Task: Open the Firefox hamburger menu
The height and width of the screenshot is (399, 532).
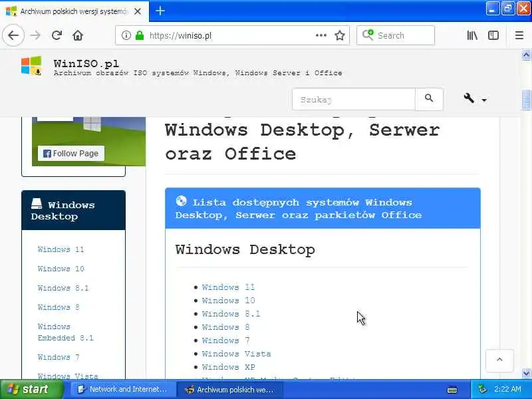Action: pos(519,35)
